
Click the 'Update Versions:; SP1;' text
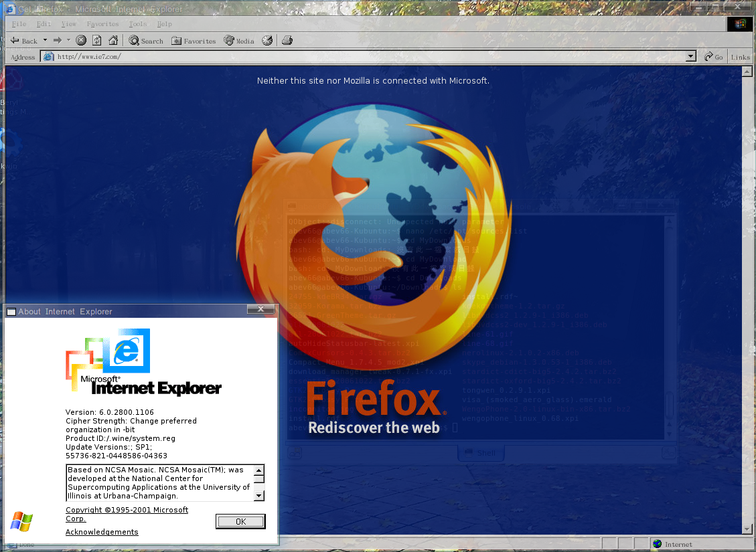coord(109,447)
